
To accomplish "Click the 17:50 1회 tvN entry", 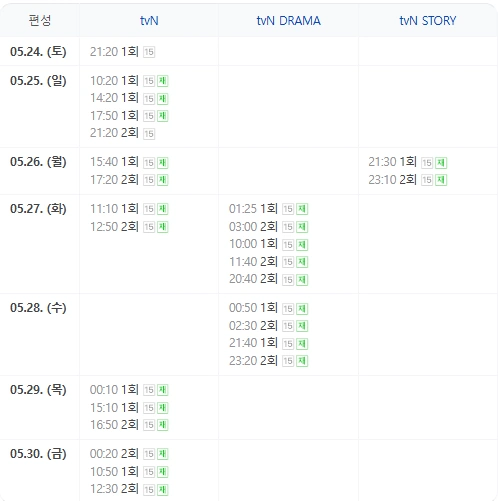I will point(114,116).
